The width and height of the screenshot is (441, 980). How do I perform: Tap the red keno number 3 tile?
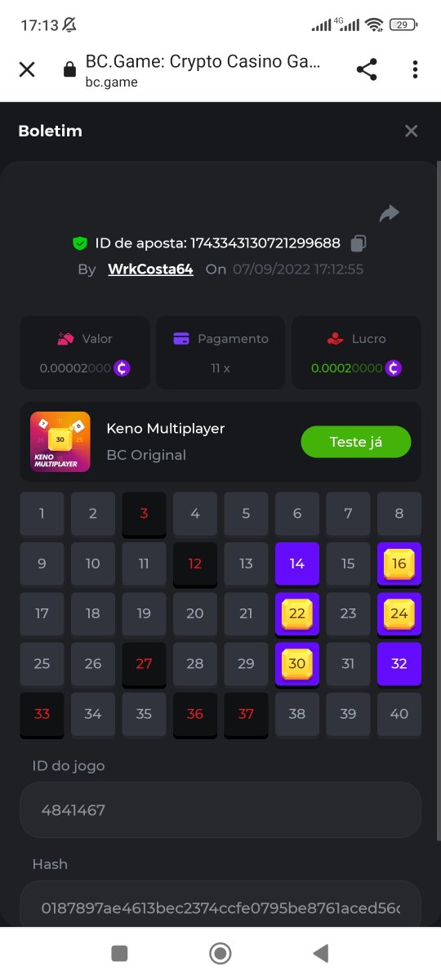pos(144,514)
